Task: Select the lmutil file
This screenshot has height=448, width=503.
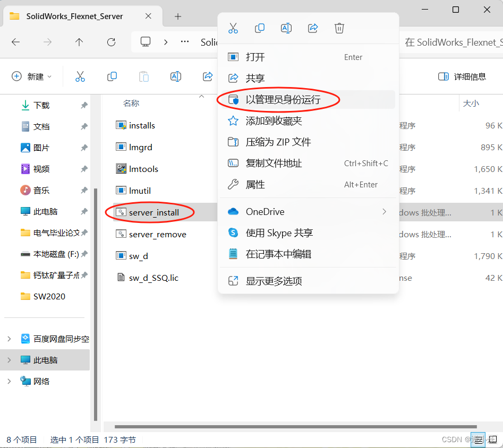Action: 140,191
